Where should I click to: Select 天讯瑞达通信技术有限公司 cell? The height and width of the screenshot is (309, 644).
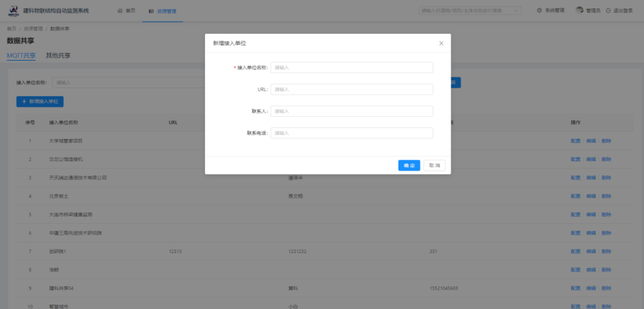[x=78, y=178]
